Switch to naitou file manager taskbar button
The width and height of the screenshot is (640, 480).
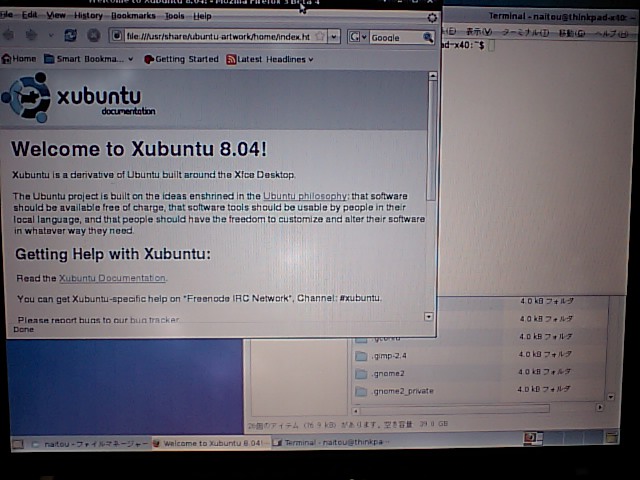coord(89,444)
